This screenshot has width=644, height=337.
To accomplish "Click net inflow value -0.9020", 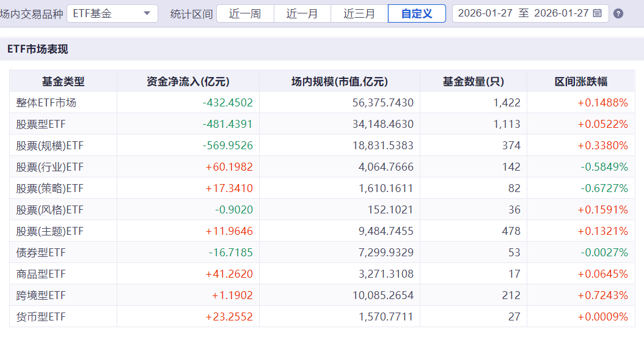I will pos(234,210).
